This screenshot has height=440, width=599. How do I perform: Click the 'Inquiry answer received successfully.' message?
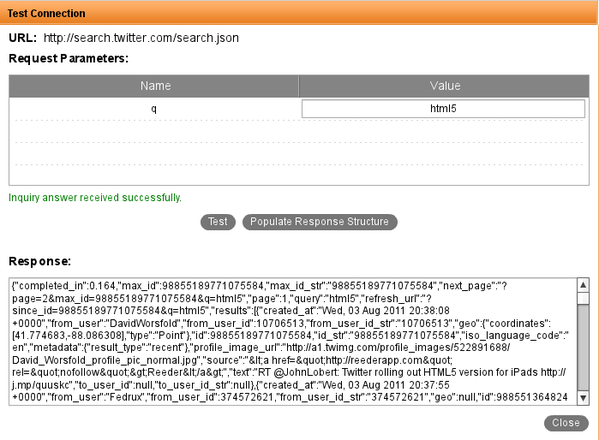coord(95,197)
